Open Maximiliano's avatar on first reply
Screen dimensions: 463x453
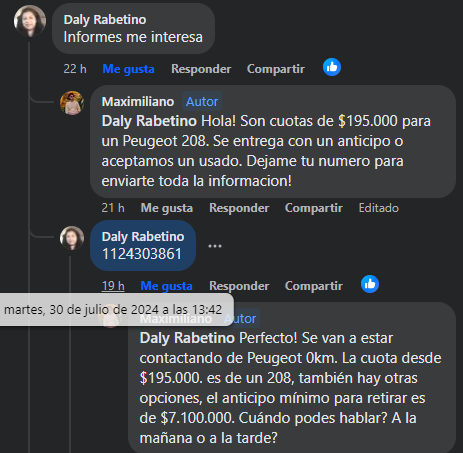[x=72, y=103]
